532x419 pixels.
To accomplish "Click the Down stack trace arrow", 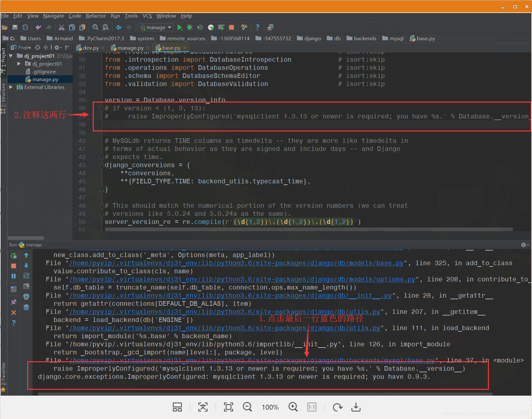I will click(26, 265).
